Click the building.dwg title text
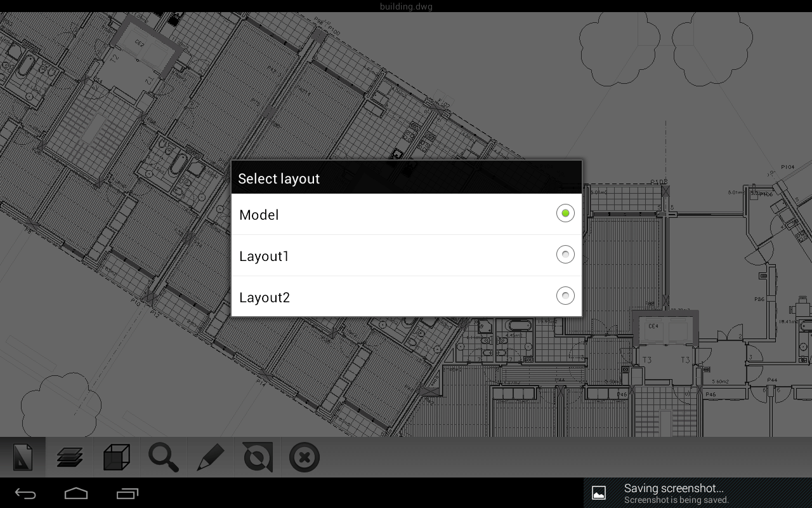This screenshot has width=812, height=508. pyautogui.click(x=405, y=7)
